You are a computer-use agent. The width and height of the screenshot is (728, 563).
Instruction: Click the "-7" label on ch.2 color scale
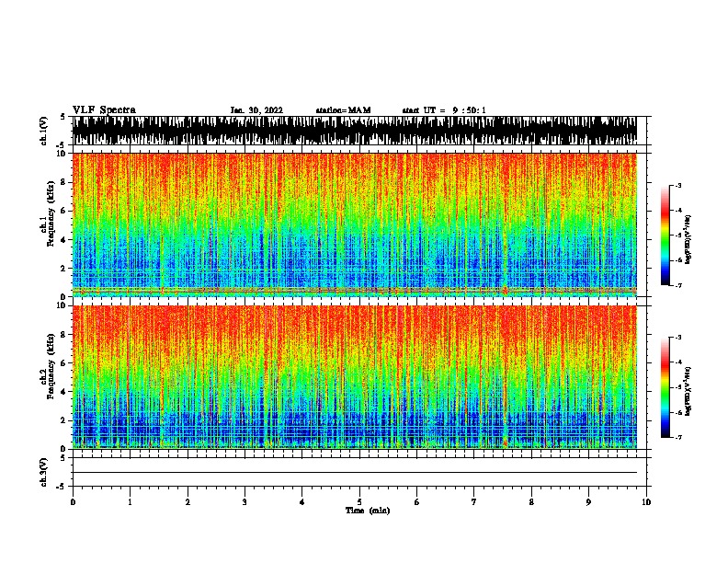[x=678, y=437]
